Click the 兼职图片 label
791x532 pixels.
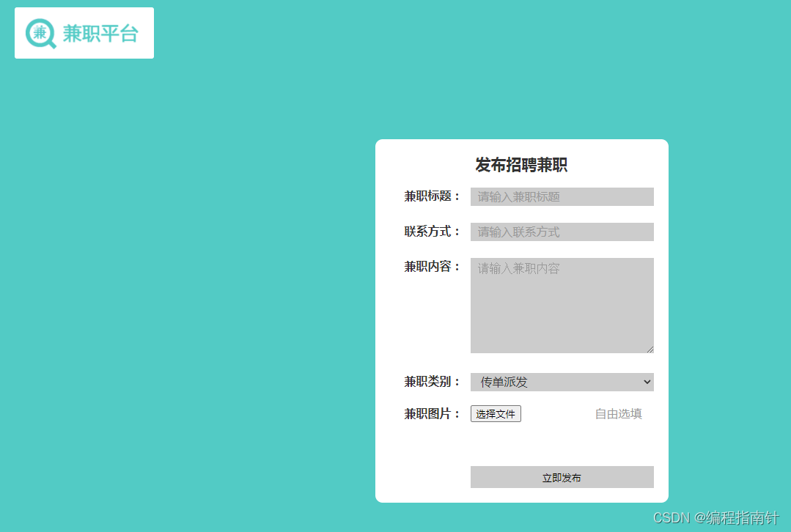coord(432,414)
